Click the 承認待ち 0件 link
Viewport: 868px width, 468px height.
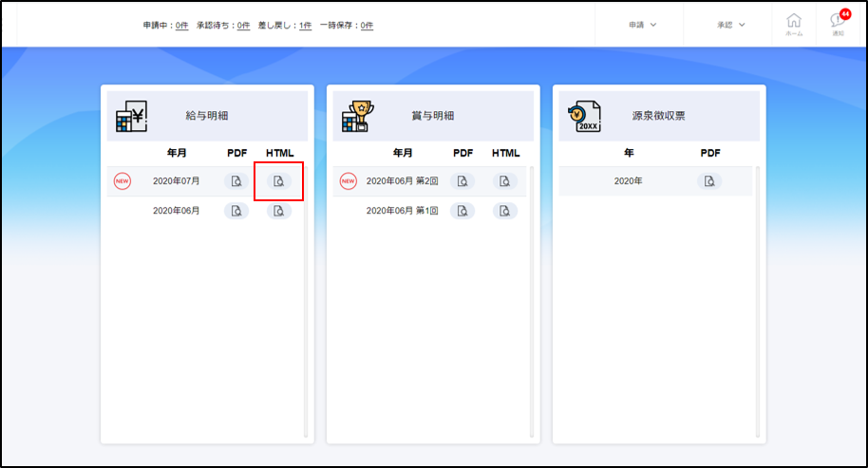point(243,26)
